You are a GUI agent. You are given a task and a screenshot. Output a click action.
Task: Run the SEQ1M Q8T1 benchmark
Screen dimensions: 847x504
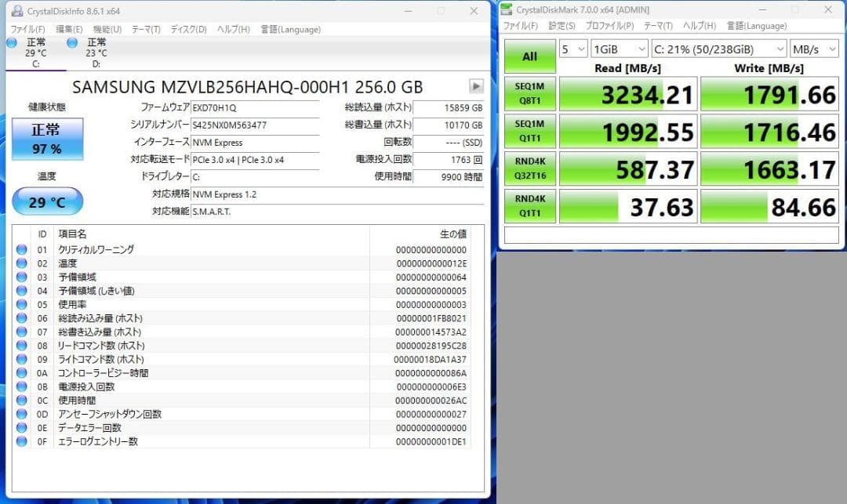coord(529,92)
